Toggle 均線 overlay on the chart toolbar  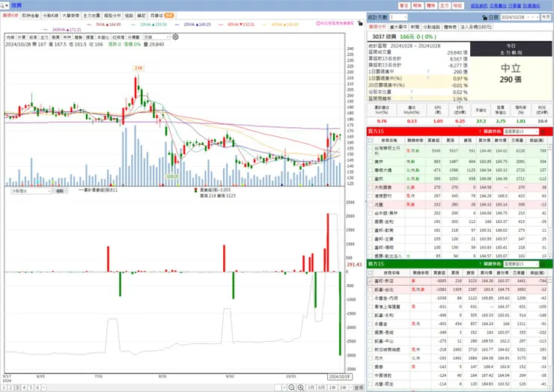[x=10, y=37]
